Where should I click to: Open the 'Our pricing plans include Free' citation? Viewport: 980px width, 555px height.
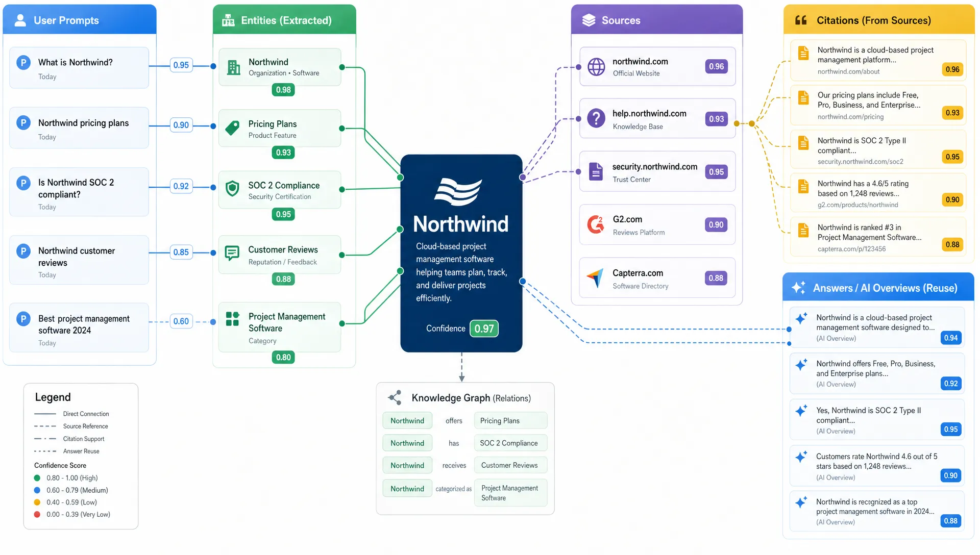(878, 105)
